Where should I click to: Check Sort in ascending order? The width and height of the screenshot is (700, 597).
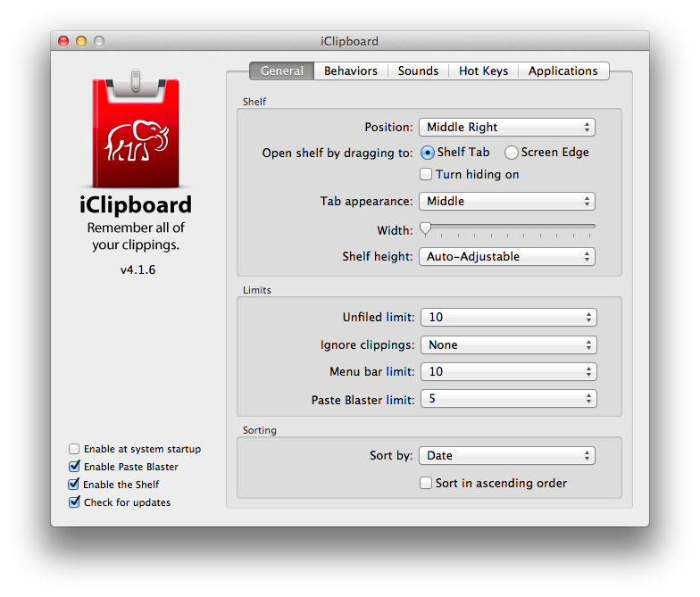427,484
